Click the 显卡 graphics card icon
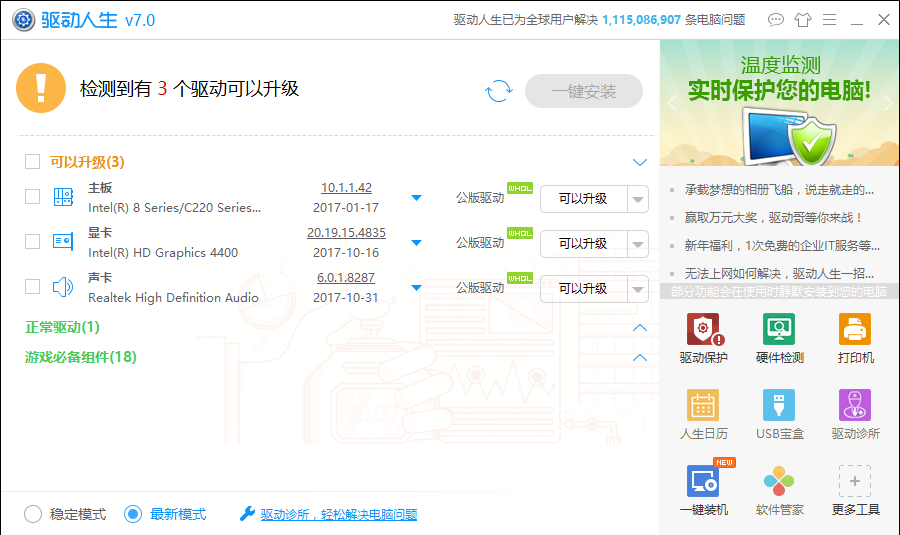The height and width of the screenshot is (535, 900). [63, 242]
